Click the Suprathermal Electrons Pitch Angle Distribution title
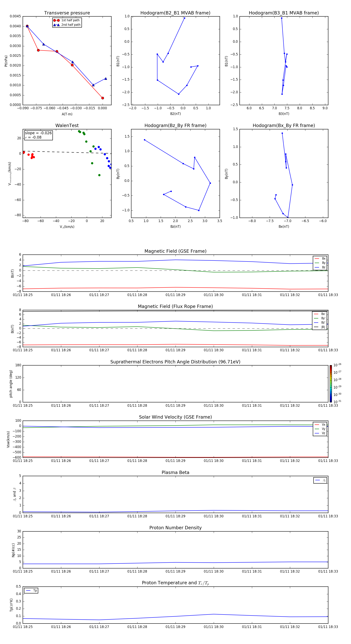351x644 pixels. pos(175,362)
